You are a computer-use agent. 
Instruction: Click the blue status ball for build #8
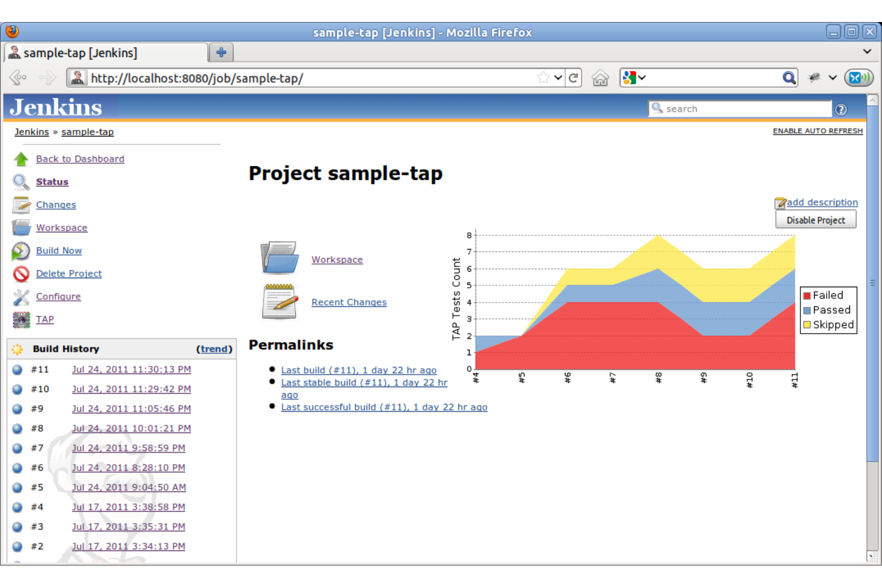(x=18, y=428)
